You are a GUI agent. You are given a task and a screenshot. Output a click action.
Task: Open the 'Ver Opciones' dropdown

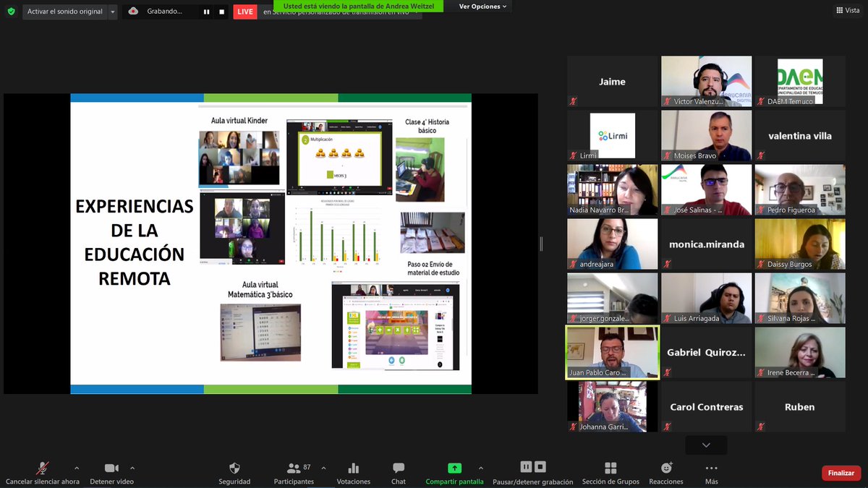[483, 7]
